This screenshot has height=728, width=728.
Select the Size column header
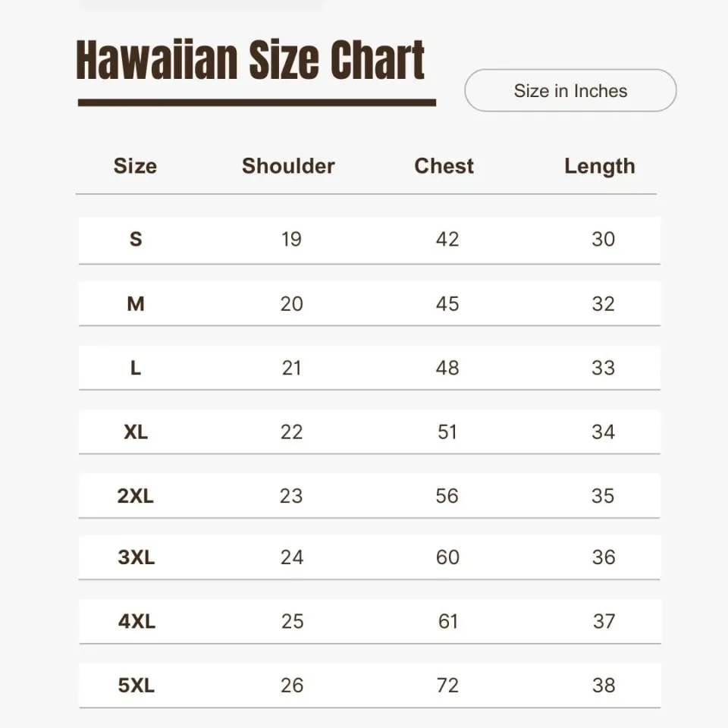[135, 166]
